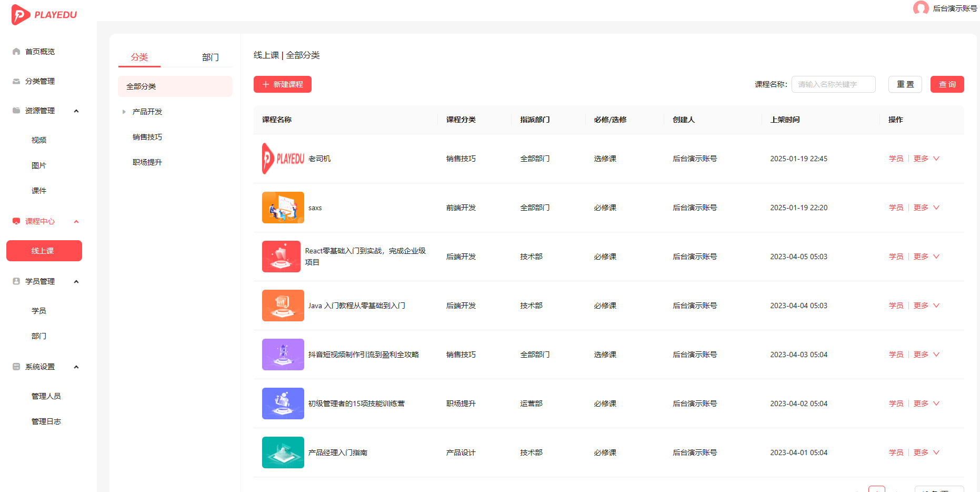The width and height of the screenshot is (980, 492).
Task: Click the PLAYEDU logo
Action: click(44, 15)
